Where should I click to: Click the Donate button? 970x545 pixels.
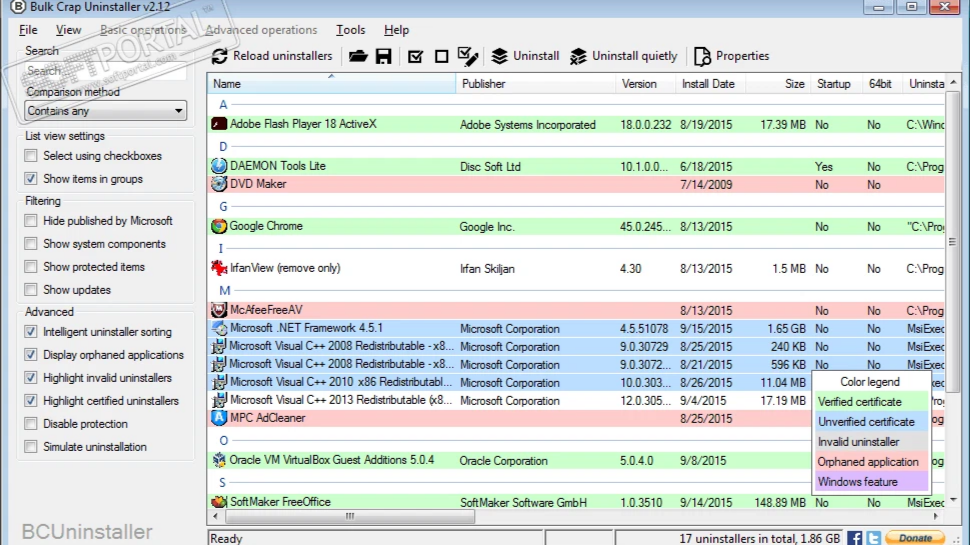tap(915, 538)
